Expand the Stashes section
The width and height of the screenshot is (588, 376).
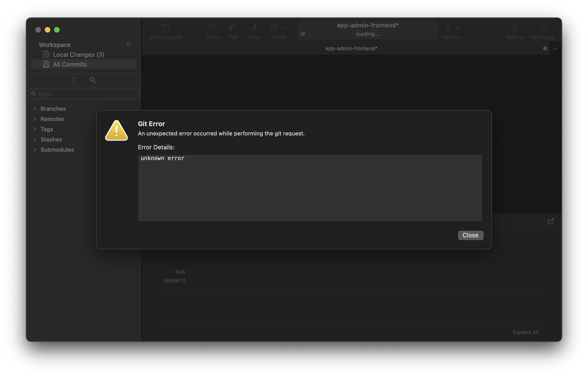coord(35,139)
